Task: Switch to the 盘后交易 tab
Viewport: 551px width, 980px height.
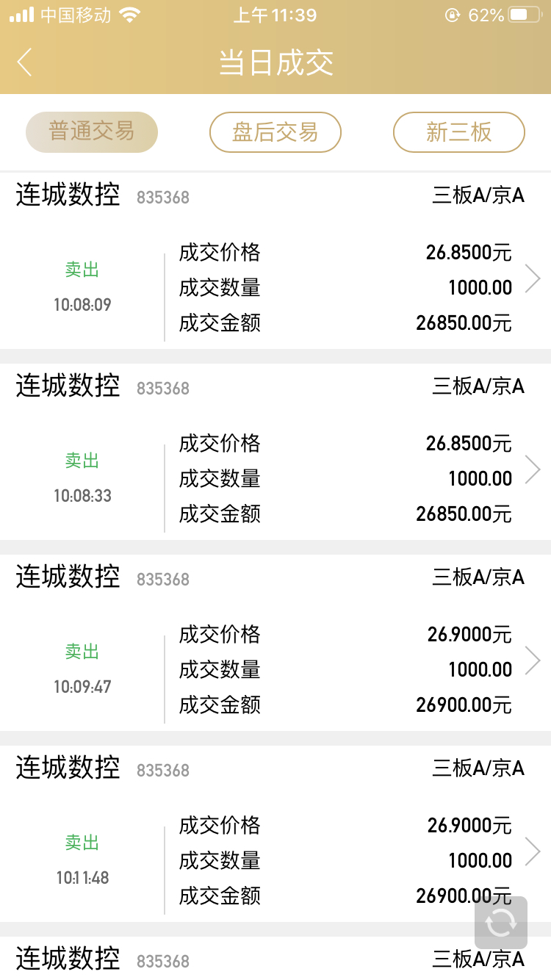Action: point(275,132)
